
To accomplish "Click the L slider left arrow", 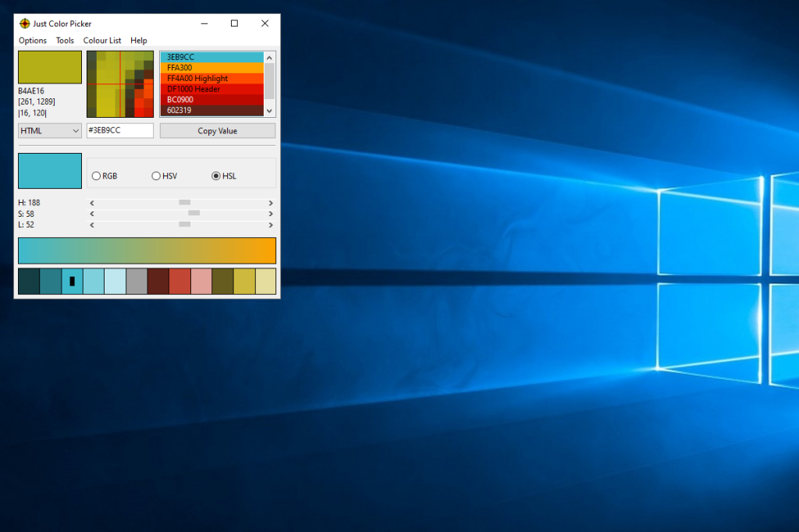I will pos(92,225).
